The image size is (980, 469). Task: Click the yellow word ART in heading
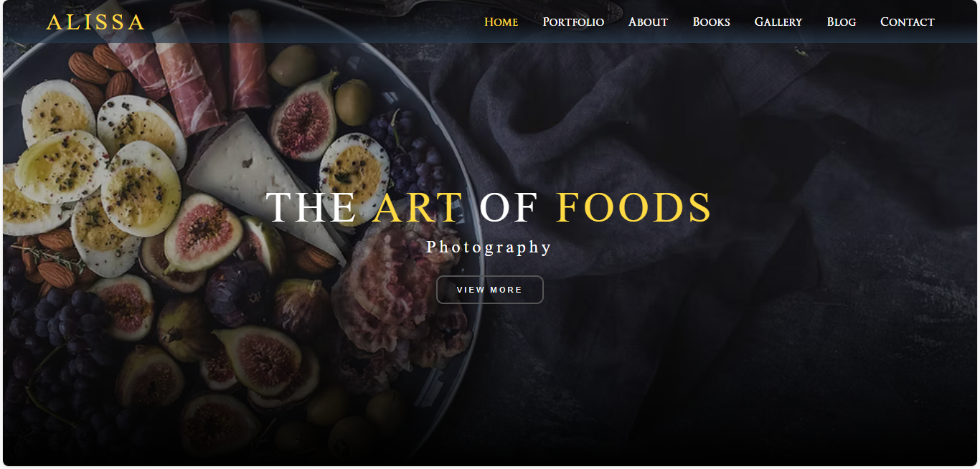pos(418,207)
